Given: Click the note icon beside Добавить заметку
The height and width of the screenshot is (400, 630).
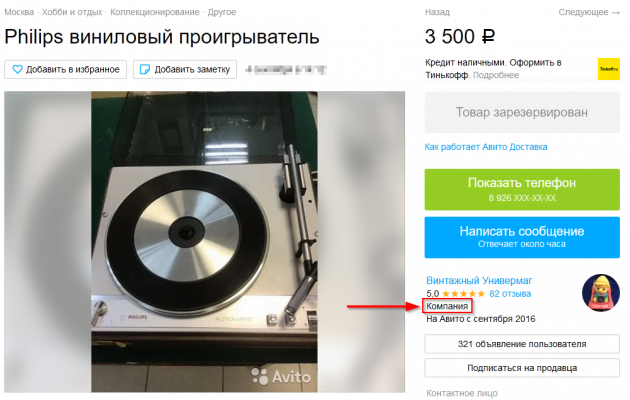Looking at the screenshot, I should click(144, 69).
